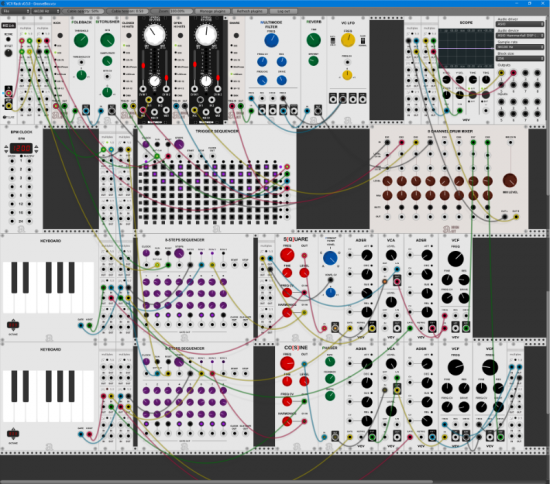Click the Phaser top green knob
Image resolution: width=550 pixels, height=484 pixels.
click(x=330, y=361)
